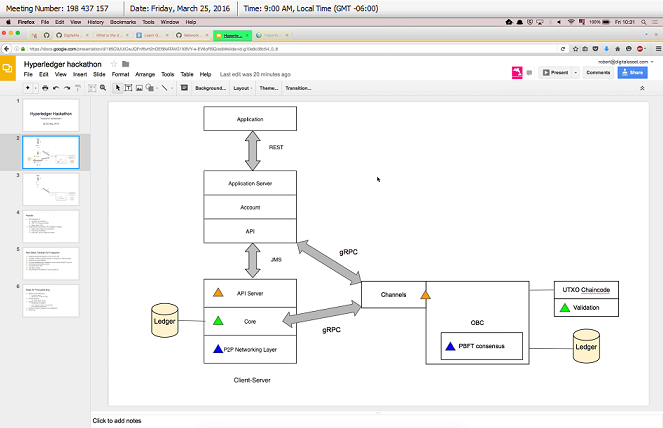This screenshot has width=663, height=428.
Task: Click the Firefox Pocket icon
Action: click(x=596, y=49)
